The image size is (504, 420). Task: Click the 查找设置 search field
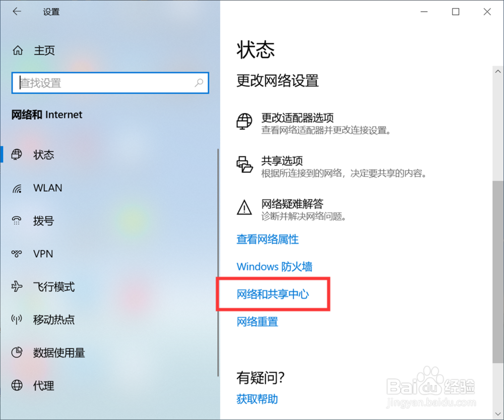point(110,83)
